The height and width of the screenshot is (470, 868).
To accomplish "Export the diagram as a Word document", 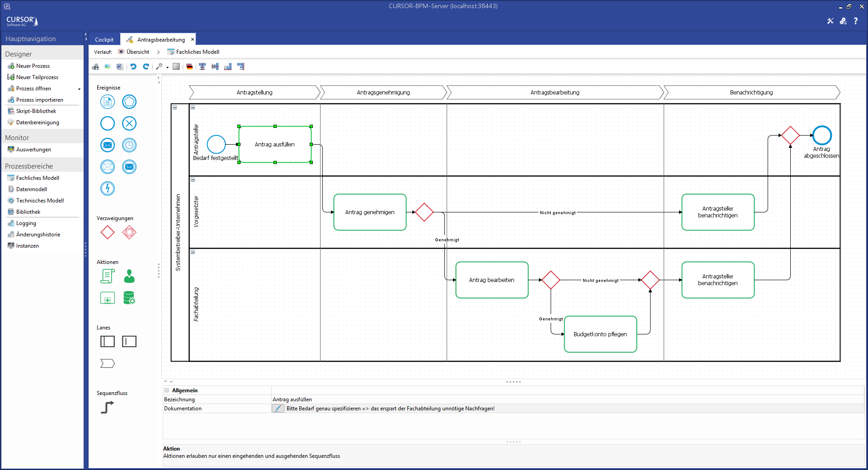I will click(x=119, y=66).
